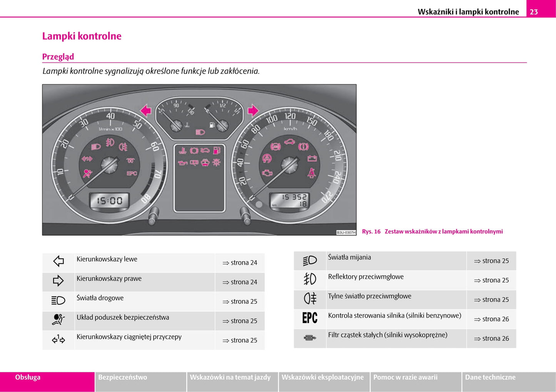
Task: Click the low beam (Światła mijania) icon
Action: tap(310, 260)
